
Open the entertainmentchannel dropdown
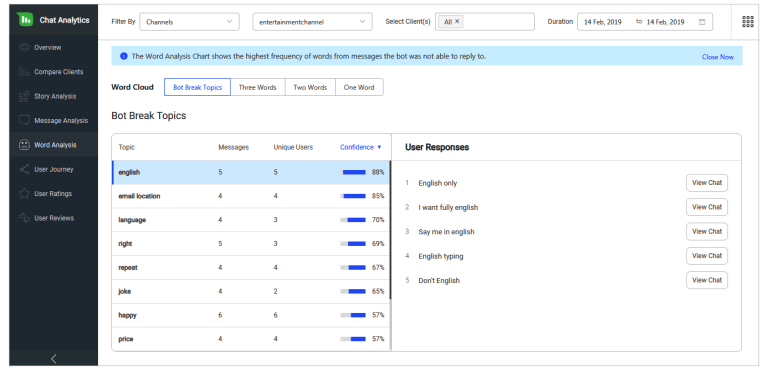(312, 22)
